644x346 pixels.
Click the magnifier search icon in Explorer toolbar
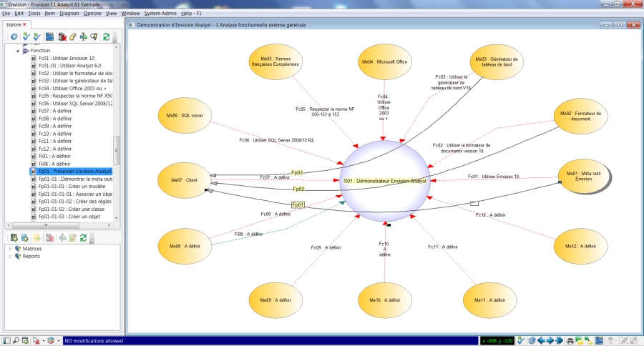tap(94, 36)
